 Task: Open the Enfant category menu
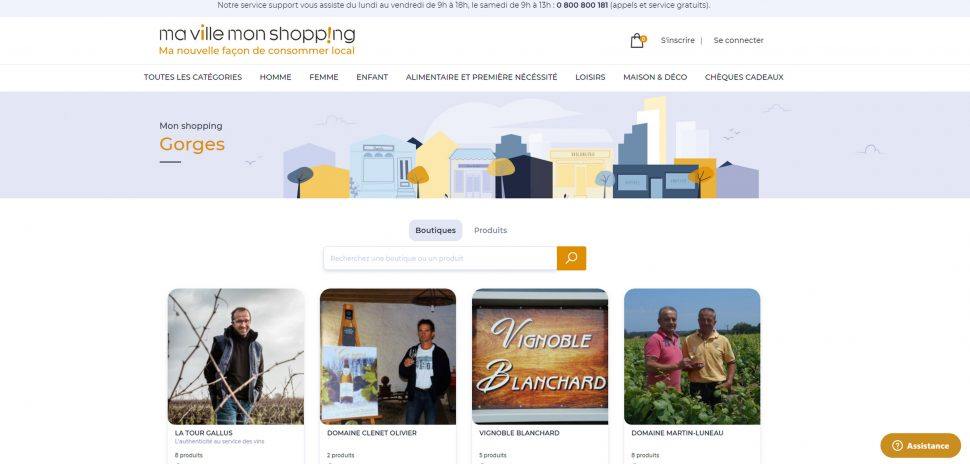tap(372, 77)
